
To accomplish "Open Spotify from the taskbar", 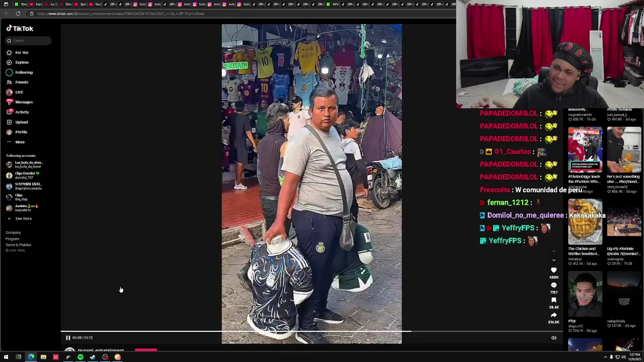I will (80, 357).
